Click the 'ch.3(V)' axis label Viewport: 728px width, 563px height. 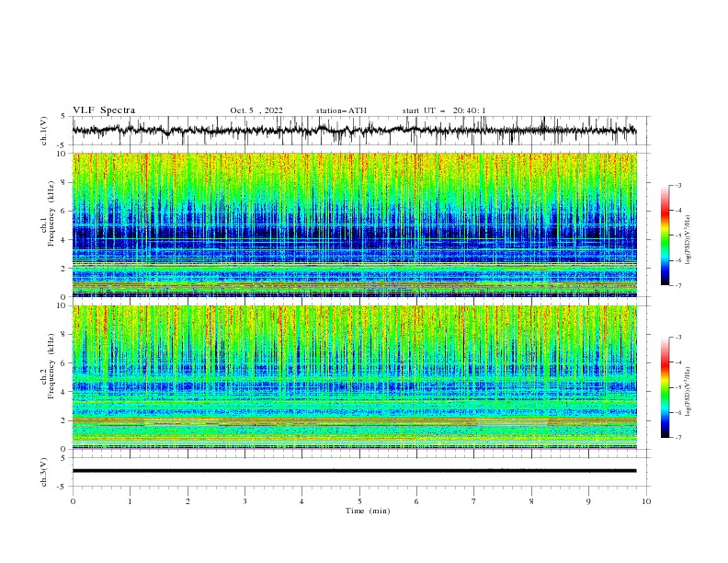[x=44, y=472]
